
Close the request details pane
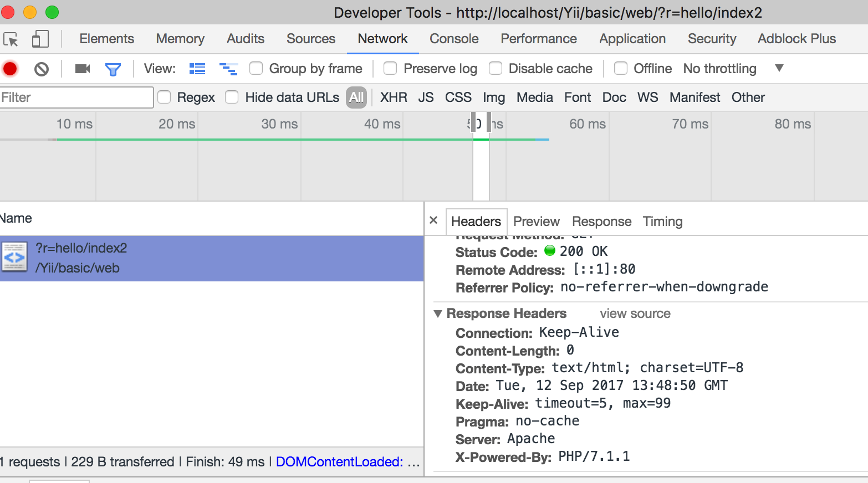coord(433,220)
